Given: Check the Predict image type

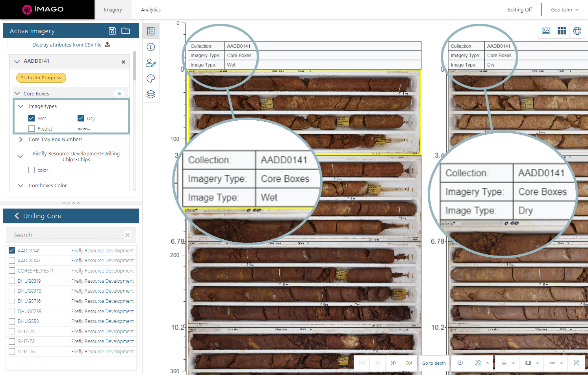Looking at the screenshot, I should click(32, 129).
